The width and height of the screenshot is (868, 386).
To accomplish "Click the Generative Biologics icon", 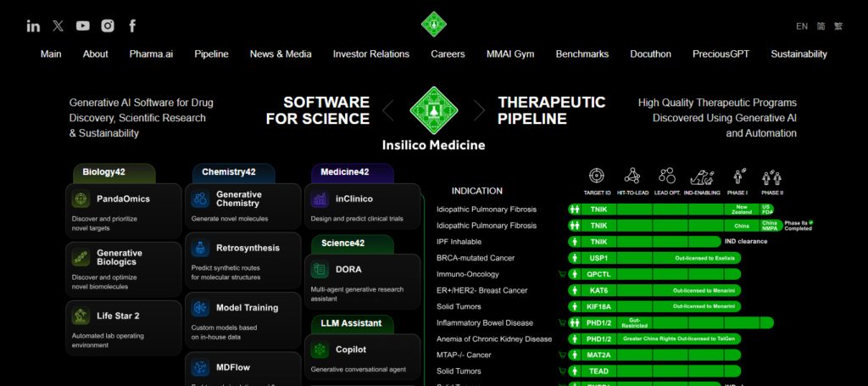I will (x=81, y=257).
